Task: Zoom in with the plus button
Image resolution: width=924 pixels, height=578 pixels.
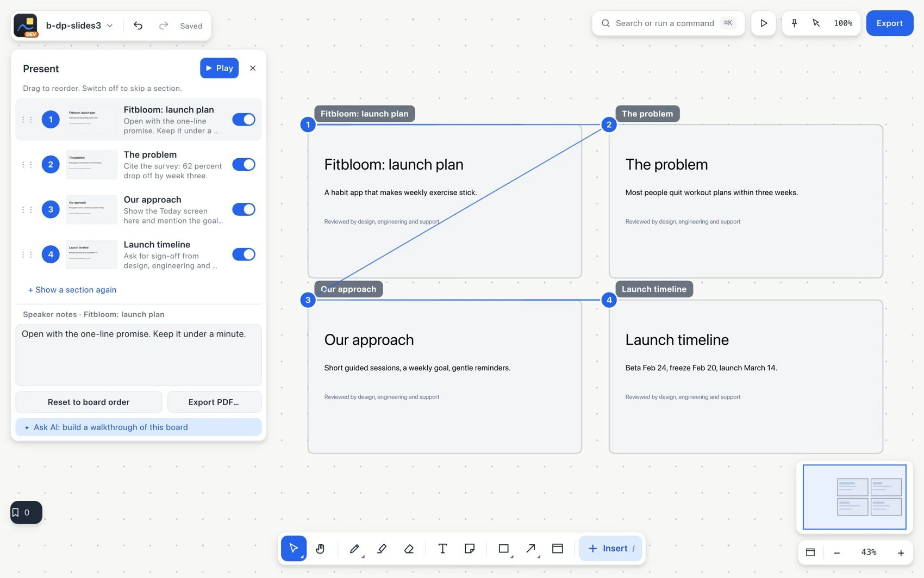Action: click(901, 552)
